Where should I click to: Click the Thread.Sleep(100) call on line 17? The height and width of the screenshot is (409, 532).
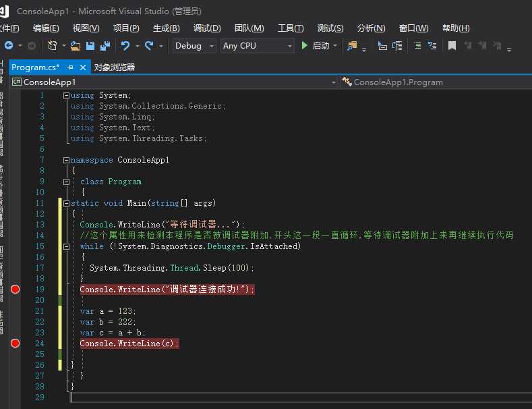point(210,268)
